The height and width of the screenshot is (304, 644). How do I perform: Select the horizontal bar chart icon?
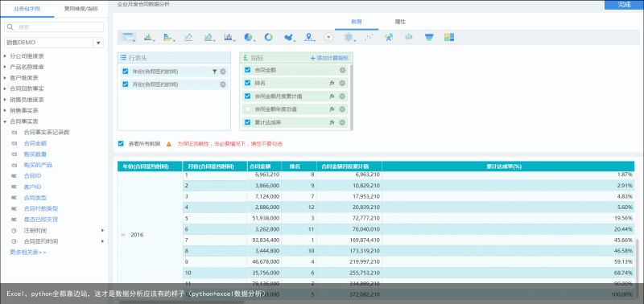pyautogui.click(x=168, y=37)
